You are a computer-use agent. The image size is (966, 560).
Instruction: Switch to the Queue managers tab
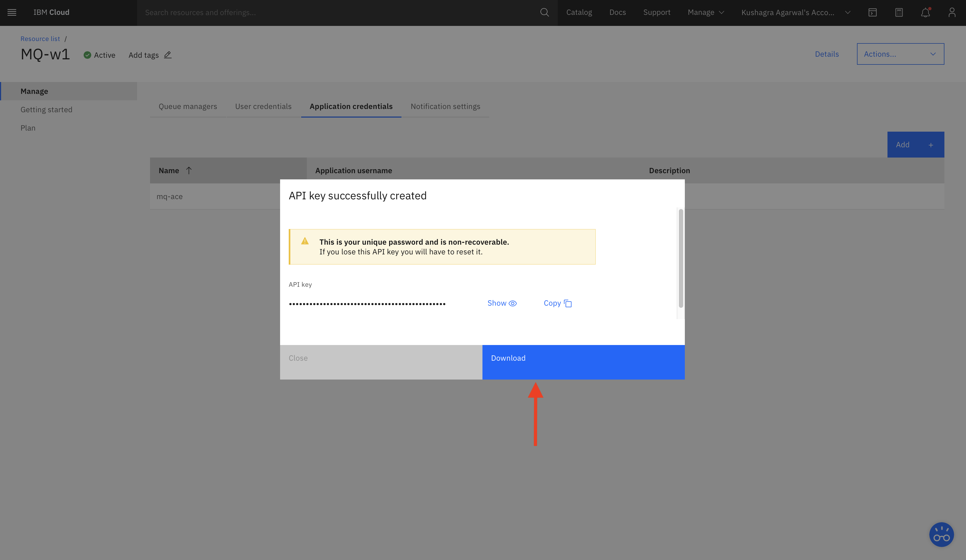point(188,107)
